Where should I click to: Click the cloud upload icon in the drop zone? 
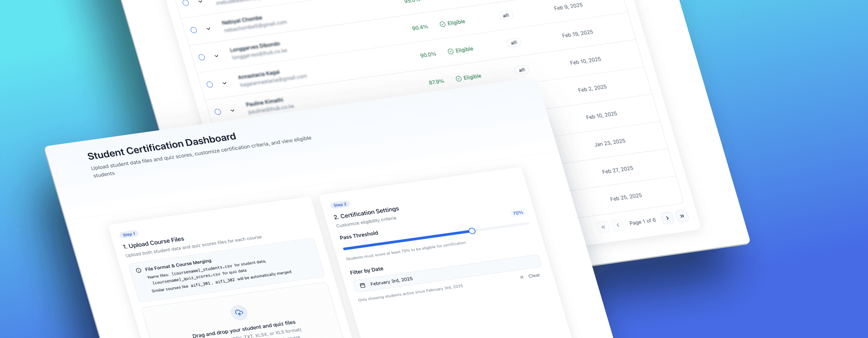point(239,313)
